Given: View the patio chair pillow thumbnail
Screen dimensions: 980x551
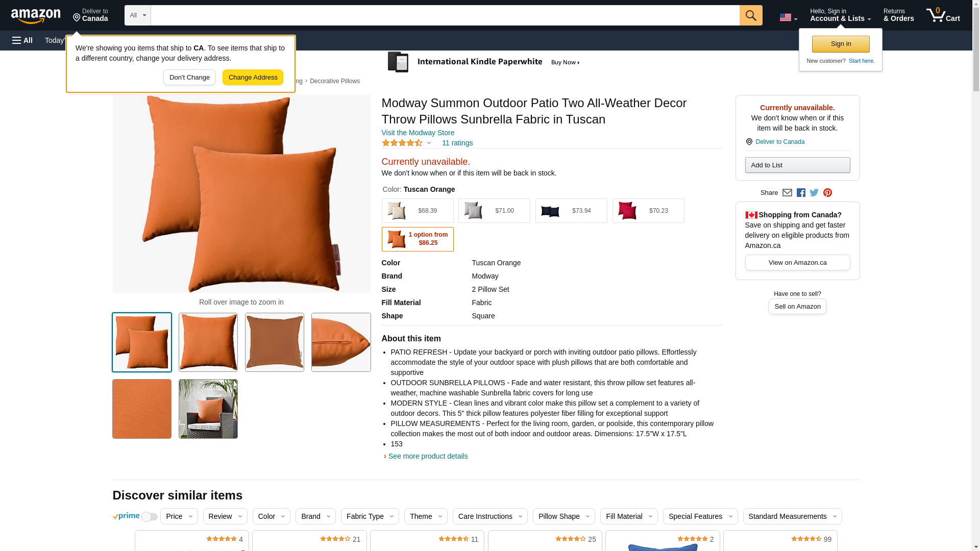Looking at the screenshot, I should pos(208,409).
